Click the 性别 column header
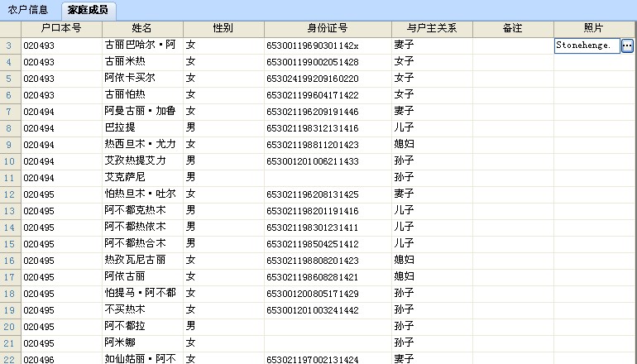This screenshot has width=637, height=364. (223, 28)
